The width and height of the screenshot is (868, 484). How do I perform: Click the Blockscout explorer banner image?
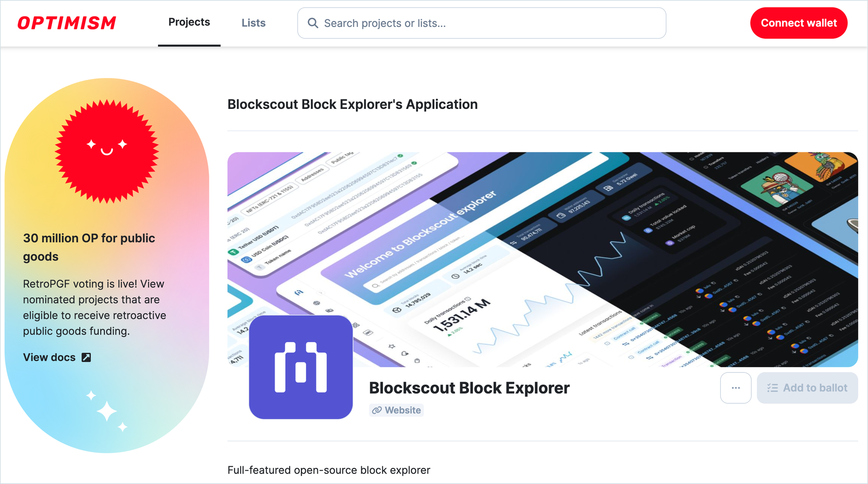pos(542,243)
